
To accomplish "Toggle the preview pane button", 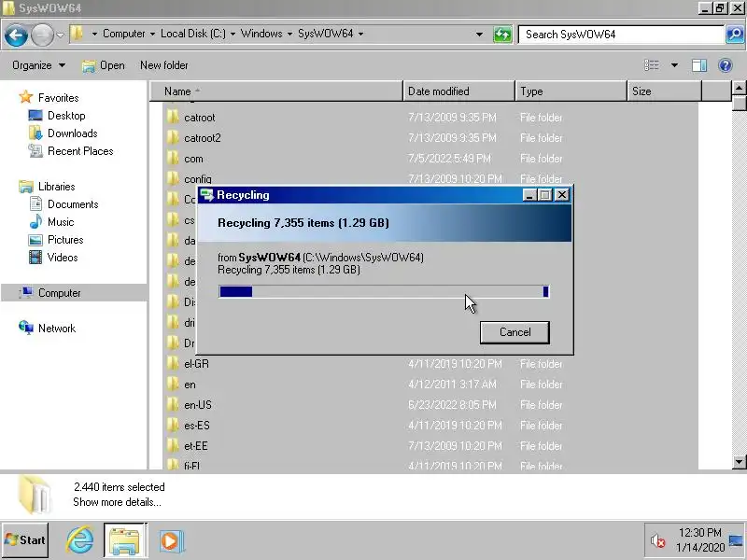I will tap(698, 65).
